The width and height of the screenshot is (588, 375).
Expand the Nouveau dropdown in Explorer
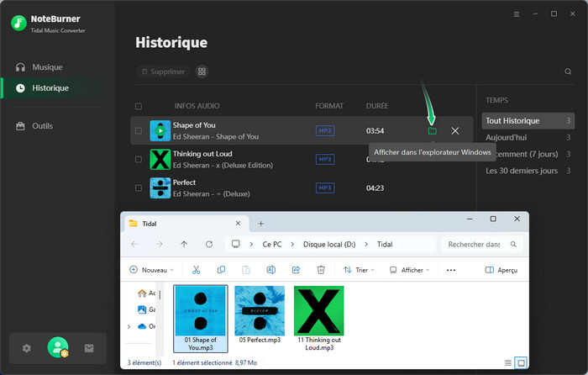(x=151, y=270)
